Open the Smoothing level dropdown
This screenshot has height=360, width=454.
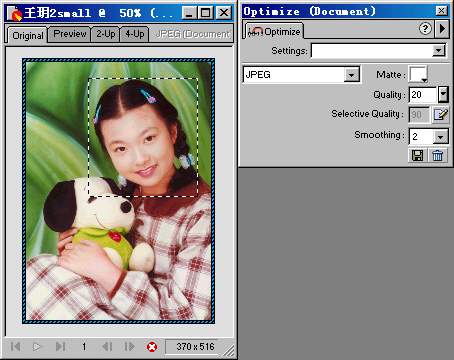click(x=441, y=137)
